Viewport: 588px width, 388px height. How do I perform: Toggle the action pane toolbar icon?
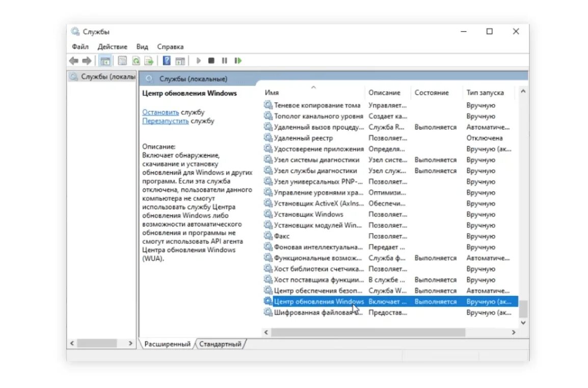(x=180, y=61)
